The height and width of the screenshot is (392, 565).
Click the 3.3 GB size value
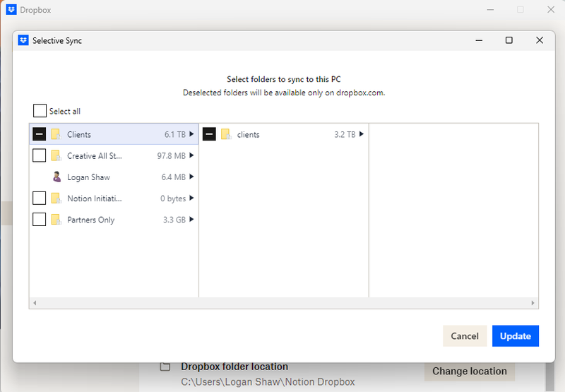(174, 220)
